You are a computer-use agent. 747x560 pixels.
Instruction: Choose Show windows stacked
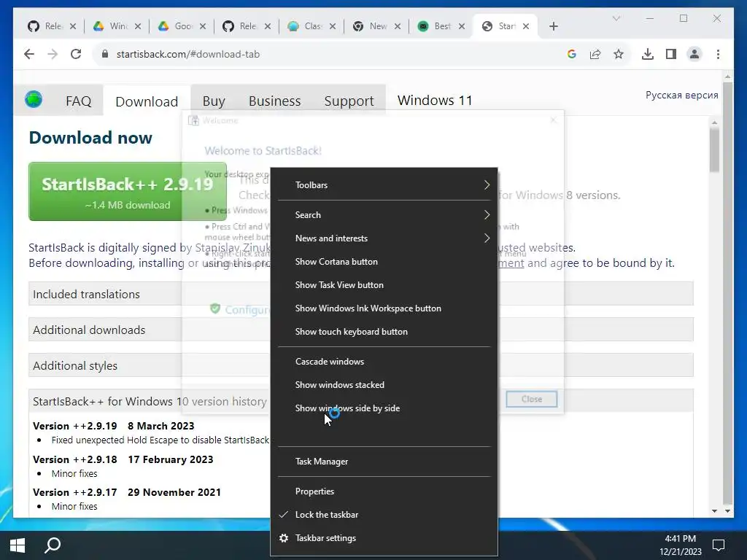(x=384, y=385)
